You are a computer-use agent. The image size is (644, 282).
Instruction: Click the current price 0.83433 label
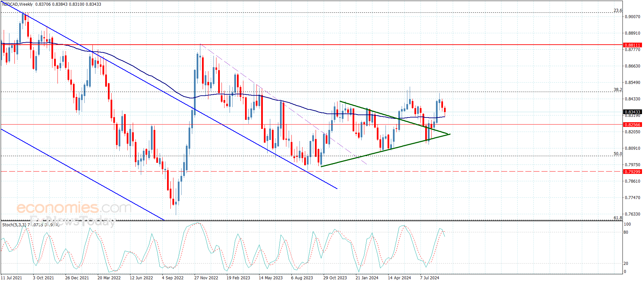click(632, 112)
